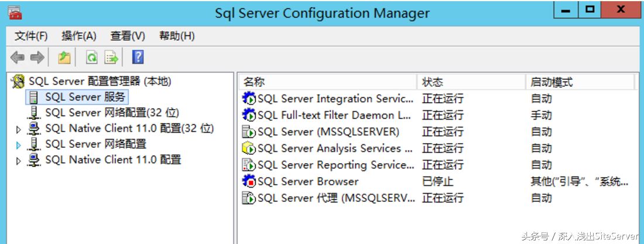This screenshot has height=244, width=644.
Task: Click the Forward arrow toolbar icon
Action: [37, 57]
